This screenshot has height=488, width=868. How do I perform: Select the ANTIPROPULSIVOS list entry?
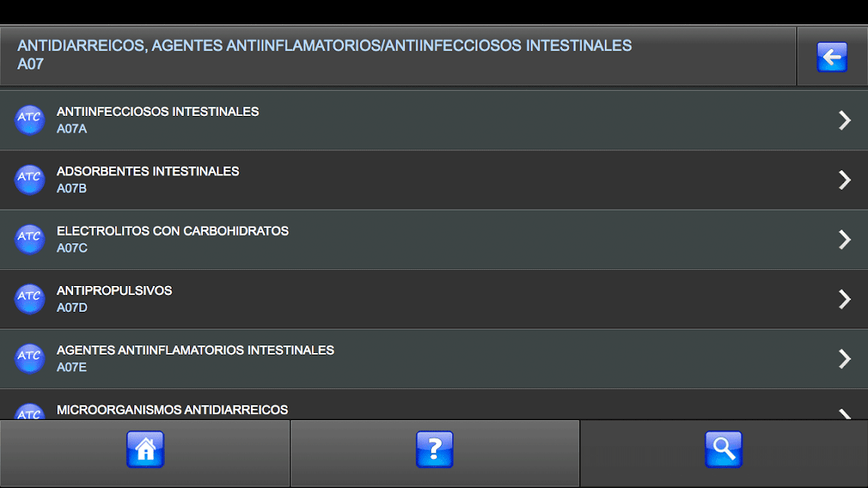[434, 300]
